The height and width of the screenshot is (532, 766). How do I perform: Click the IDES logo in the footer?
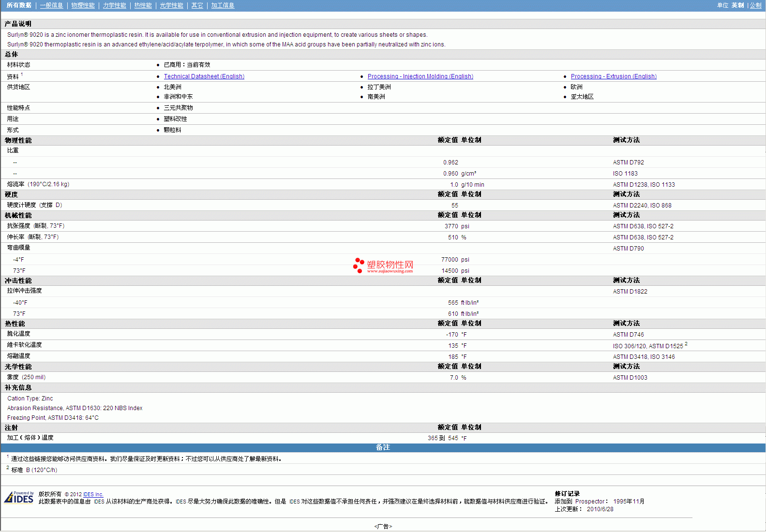point(19,497)
